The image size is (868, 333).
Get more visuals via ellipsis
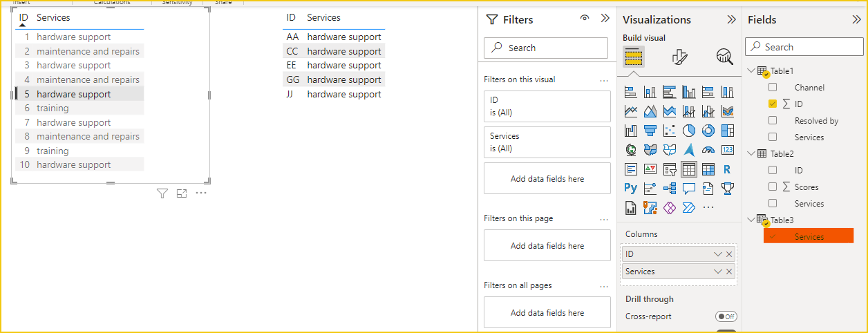tap(708, 207)
